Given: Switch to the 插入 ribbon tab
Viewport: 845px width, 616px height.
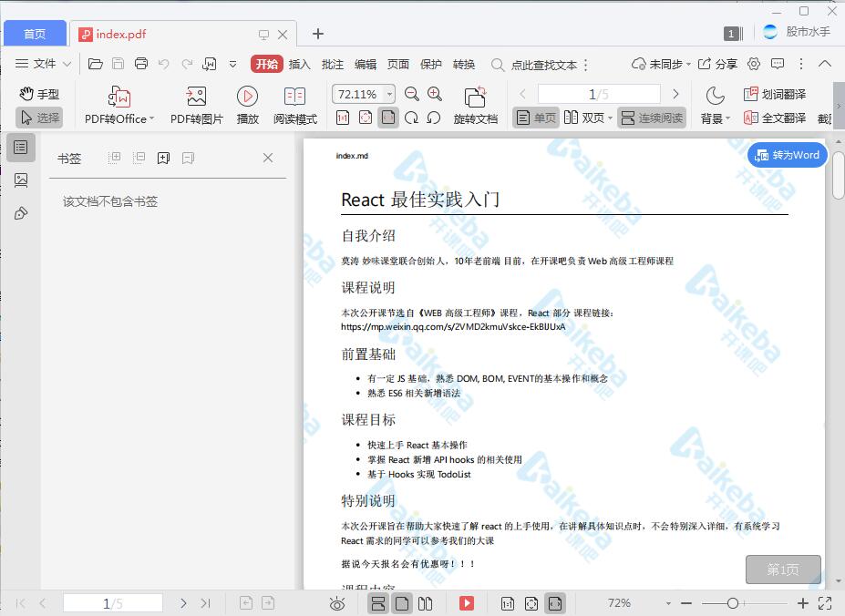Looking at the screenshot, I should 298,65.
